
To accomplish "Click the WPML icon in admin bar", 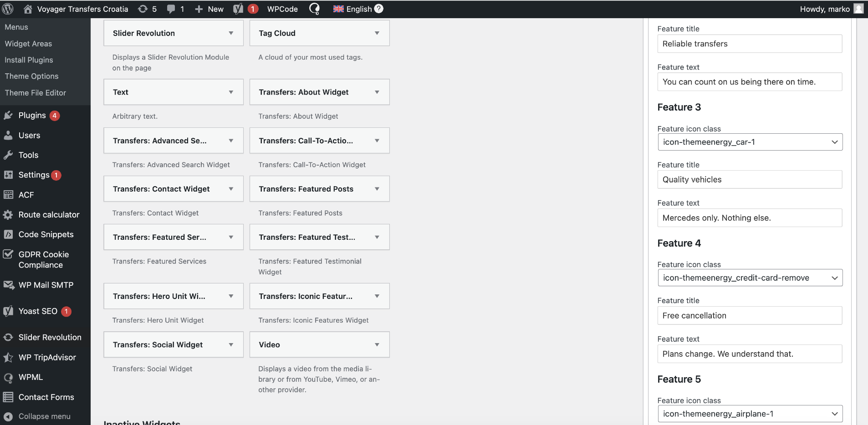I will click(x=314, y=9).
